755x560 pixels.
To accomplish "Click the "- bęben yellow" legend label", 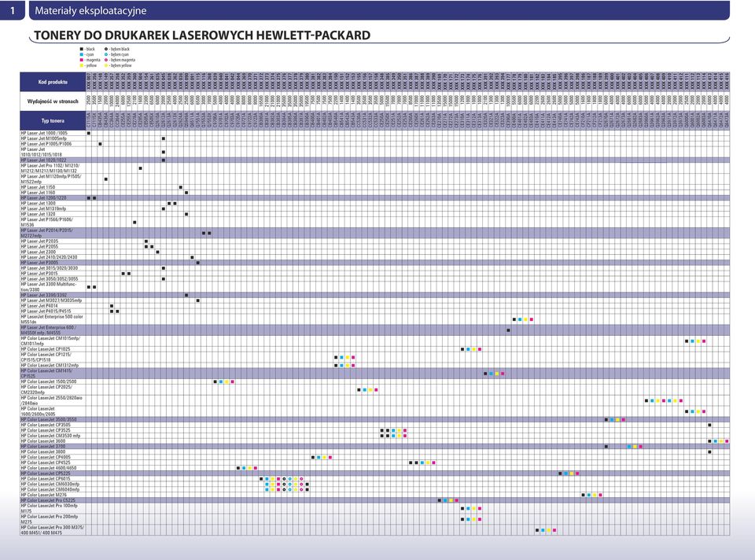I will 120,65.
